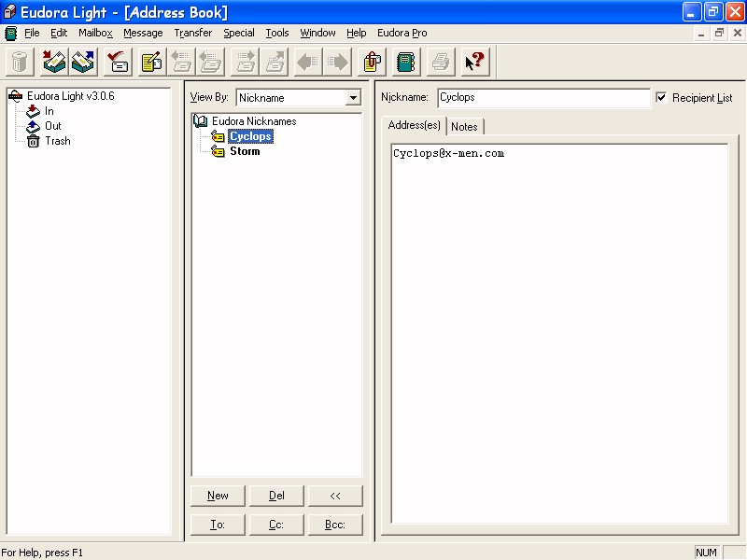The image size is (747, 560).
Task: Open the Transfer menu
Action: coord(193,33)
